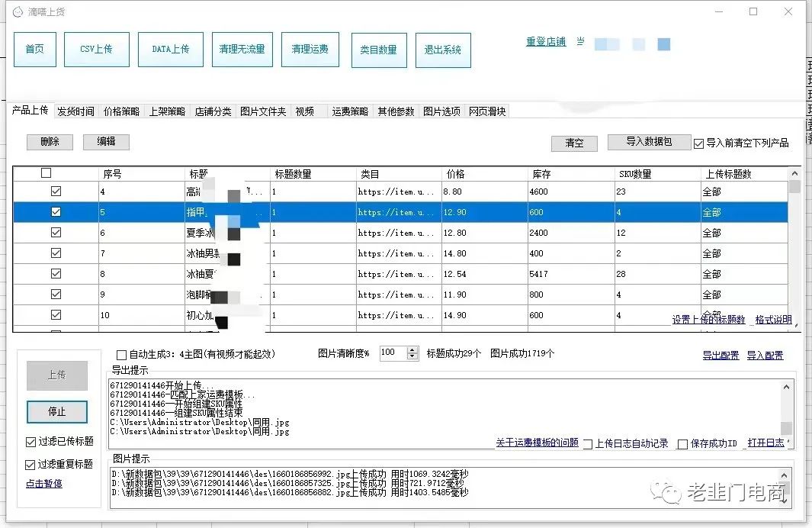Toggle the 导入前清空下列产品 checkbox
Screen dimensions: 812x528
(698, 143)
